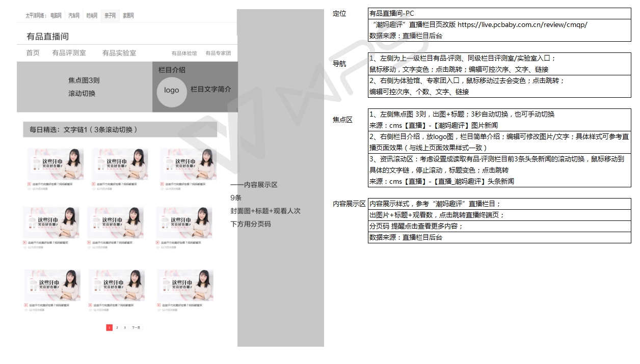Switch to the 亲子网 tab in the top bar
Screen dimensions: 640x364
pos(110,16)
